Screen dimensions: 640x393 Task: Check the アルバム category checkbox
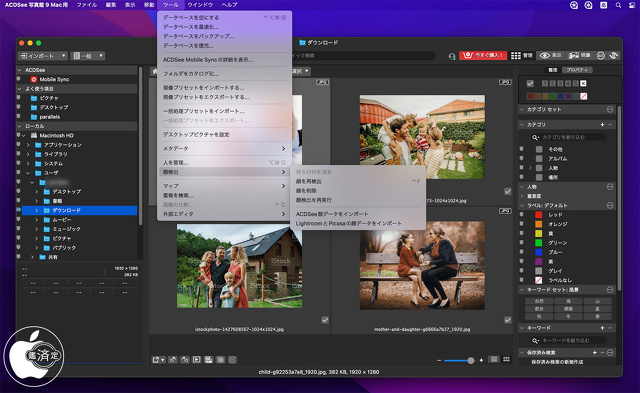tap(539, 158)
